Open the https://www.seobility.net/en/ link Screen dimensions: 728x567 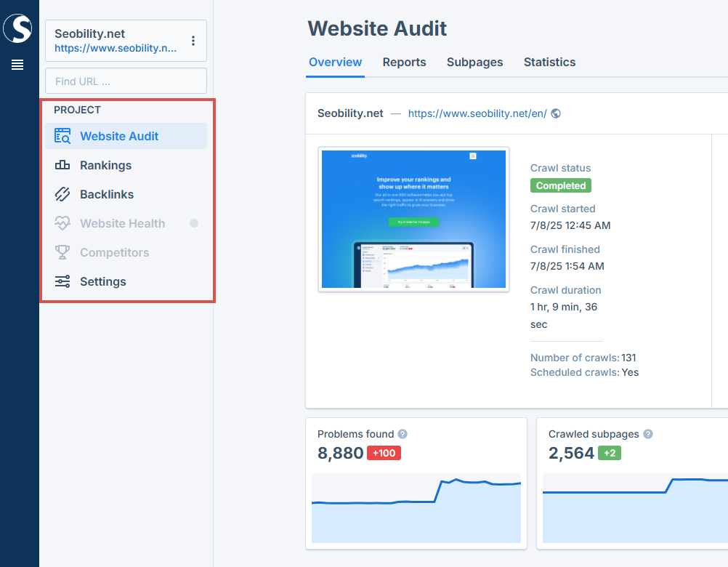coord(477,113)
